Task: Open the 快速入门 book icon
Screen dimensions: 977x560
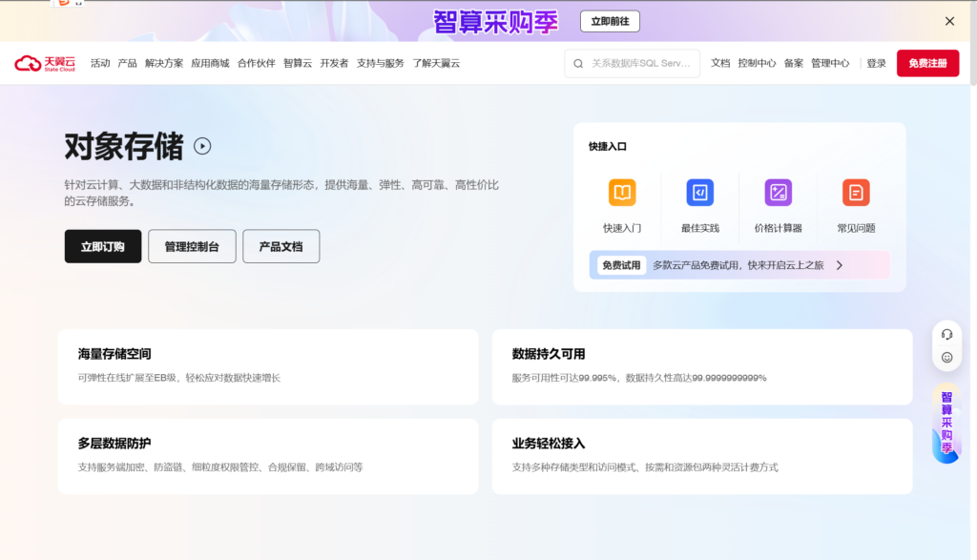Action: (622, 193)
